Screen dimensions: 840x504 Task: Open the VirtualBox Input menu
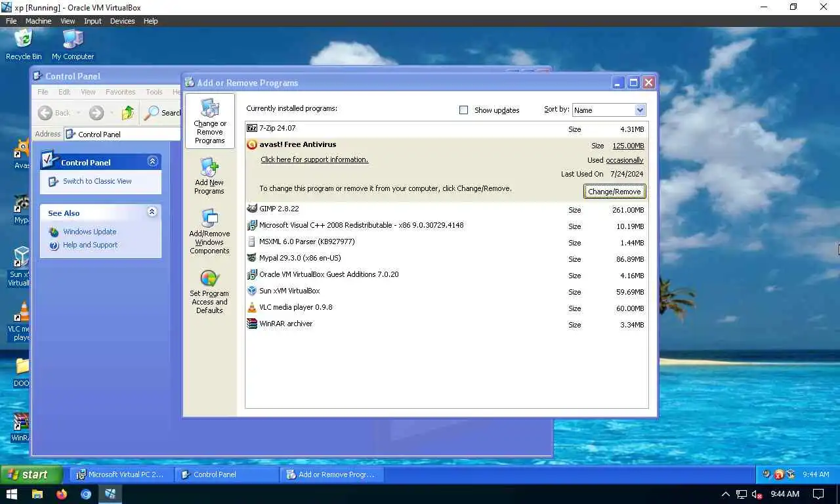tap(93, 21)
